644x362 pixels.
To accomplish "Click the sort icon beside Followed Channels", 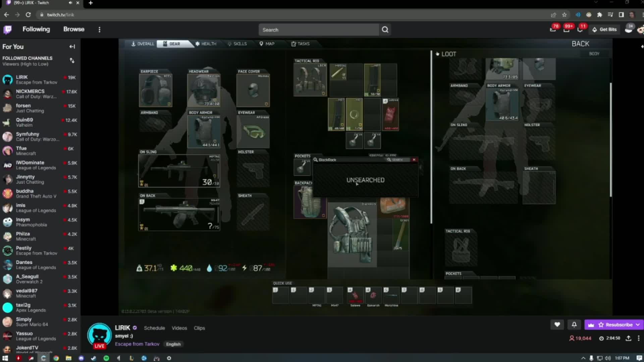I will (72, 60).
